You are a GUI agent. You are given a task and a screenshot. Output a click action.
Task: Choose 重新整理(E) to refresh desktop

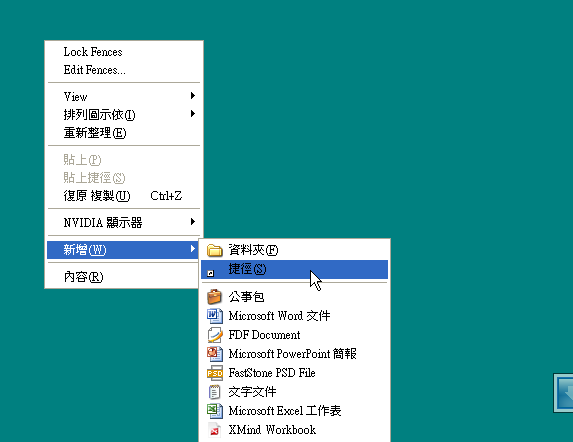click(124, 132)
